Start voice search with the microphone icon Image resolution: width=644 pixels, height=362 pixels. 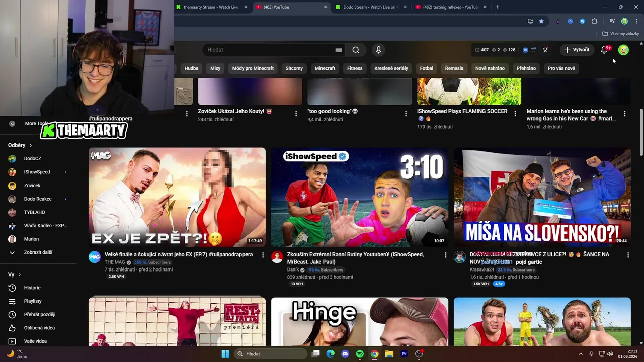(378, 50)
